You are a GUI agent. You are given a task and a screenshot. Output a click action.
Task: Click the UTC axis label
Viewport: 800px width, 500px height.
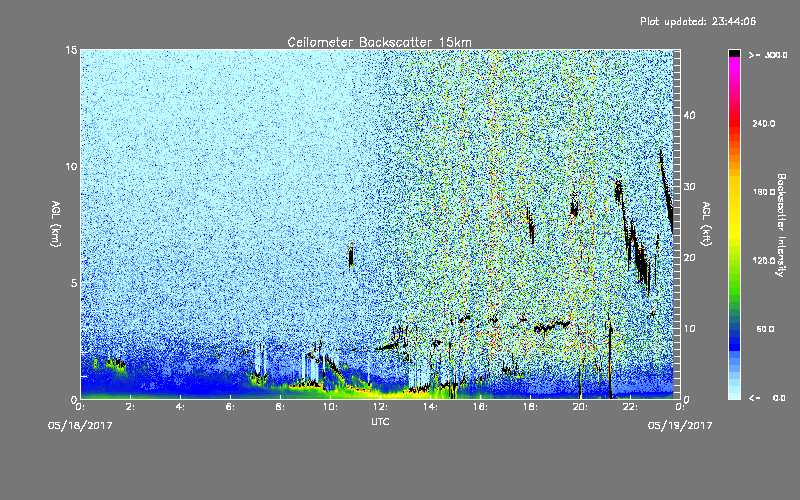(380, 421)
